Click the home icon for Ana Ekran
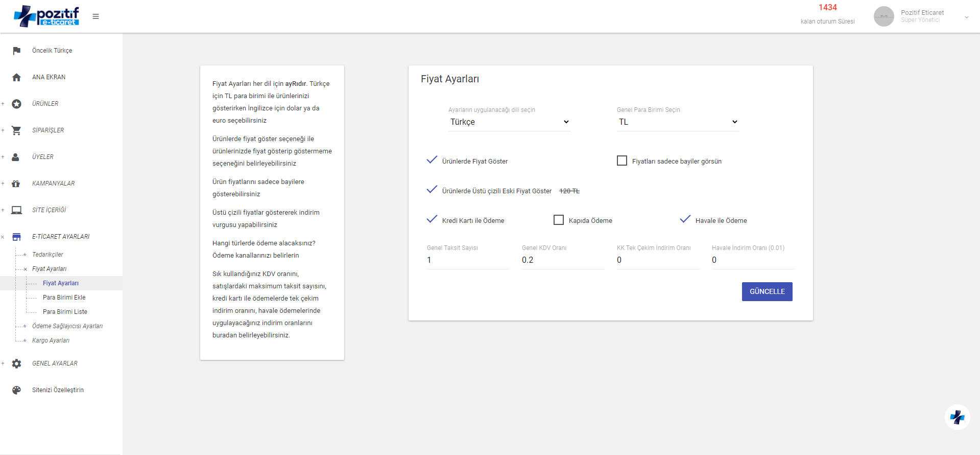The image size is (980, 455). [x=16, y=77]
